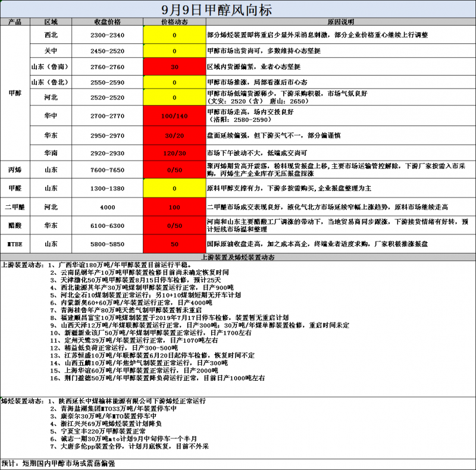
Task: Click the 醋酸 product cell
Action: point(15,225)
